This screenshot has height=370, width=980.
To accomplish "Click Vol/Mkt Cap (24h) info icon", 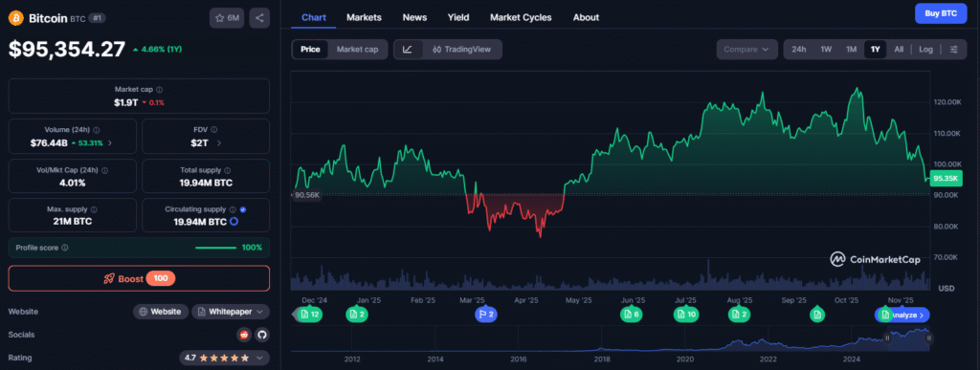I will 104,170.
